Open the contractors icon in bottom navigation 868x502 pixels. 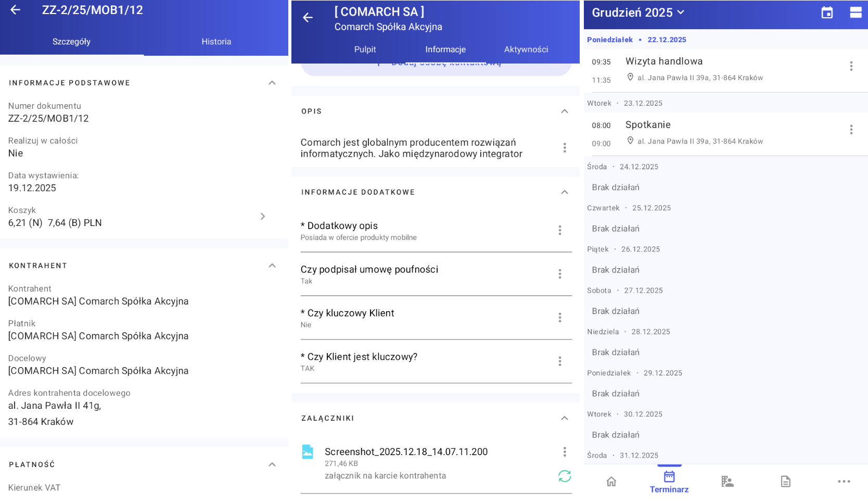pos(727,482)
